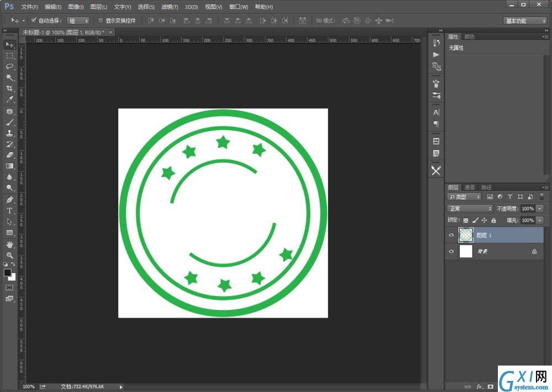Open the Character panel icon
The image size is (552, 392).
click(436, 112)
